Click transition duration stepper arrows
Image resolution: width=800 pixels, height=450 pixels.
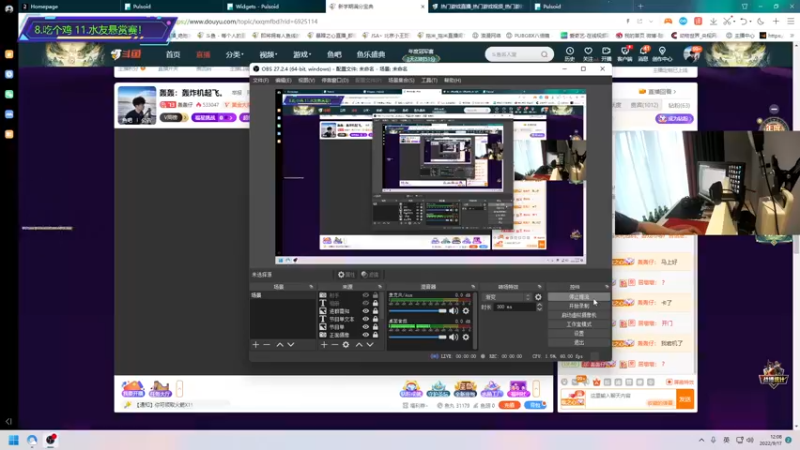(x=539, y=307)
